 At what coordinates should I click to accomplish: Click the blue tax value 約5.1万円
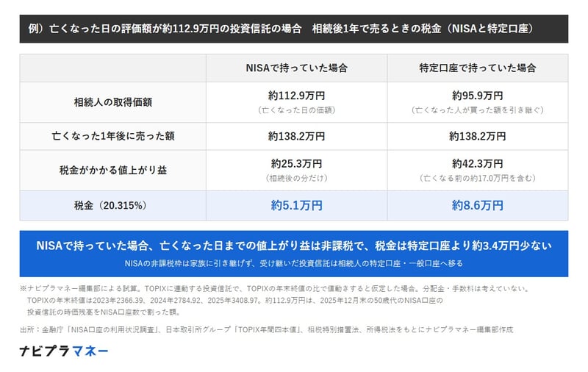pyautogui.click(x=296, y=206)
